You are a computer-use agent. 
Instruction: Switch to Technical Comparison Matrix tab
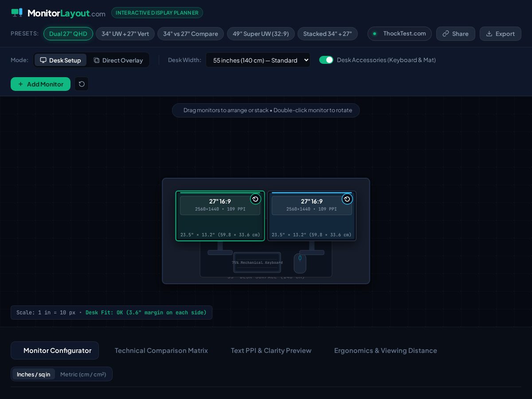click(161, 350)
